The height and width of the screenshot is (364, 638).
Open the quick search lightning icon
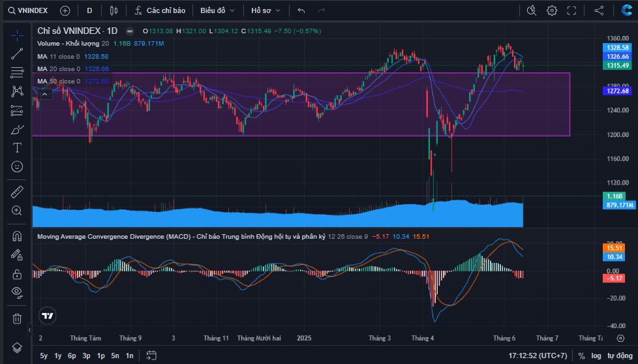click(532, 10)
